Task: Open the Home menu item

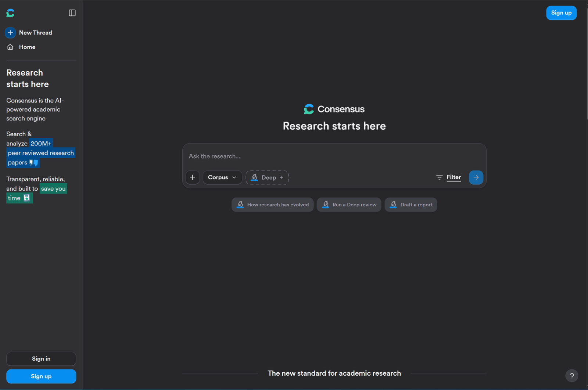Action: pos(27,47)
